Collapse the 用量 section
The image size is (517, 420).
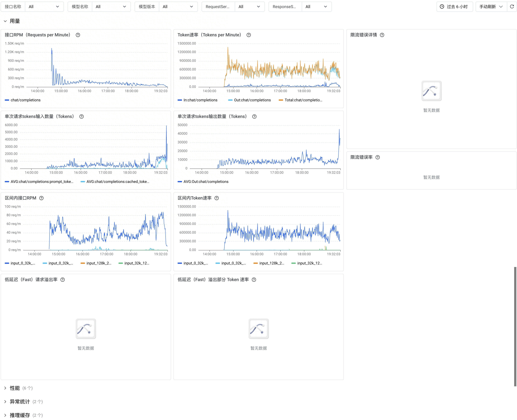5,21
